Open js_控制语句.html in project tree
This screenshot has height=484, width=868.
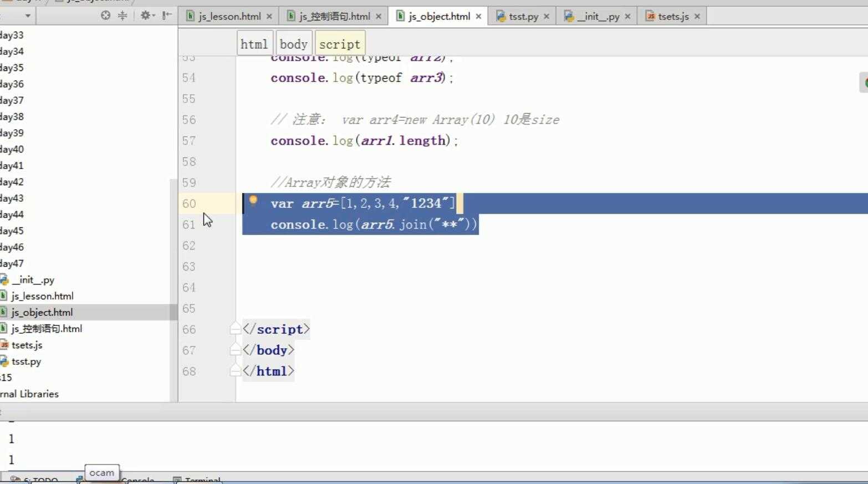coord(47,329)
